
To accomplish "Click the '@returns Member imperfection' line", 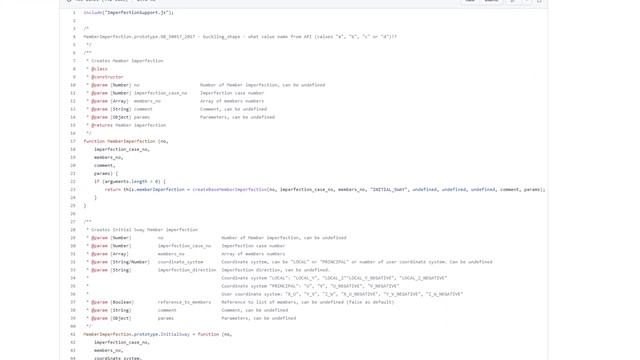I will click(129, 125).
